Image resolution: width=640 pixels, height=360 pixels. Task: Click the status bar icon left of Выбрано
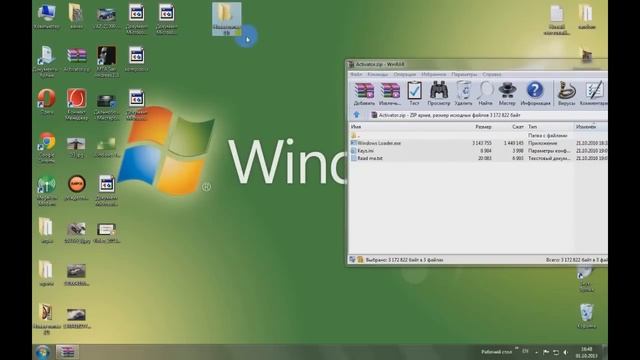point(353,260)
